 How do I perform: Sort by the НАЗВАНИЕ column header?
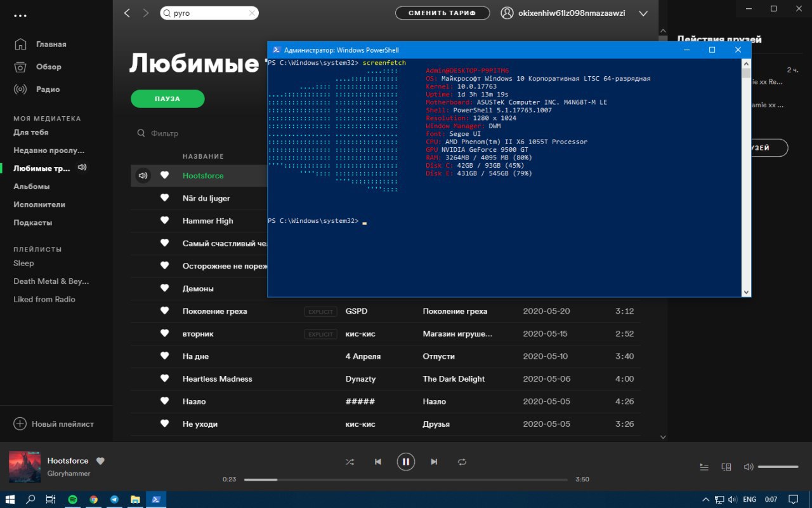203,156
